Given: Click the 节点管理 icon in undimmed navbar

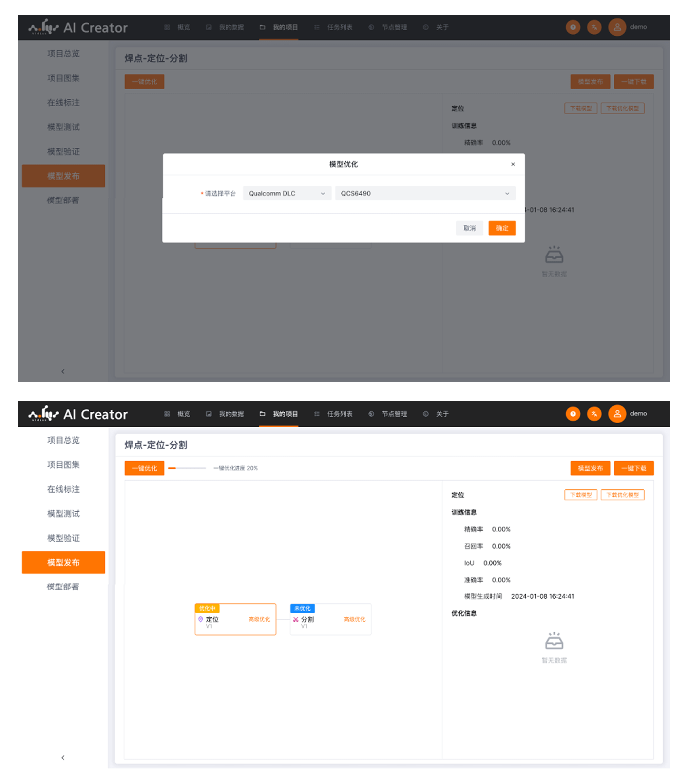Looking at the screenshot, I should (371, 414).
